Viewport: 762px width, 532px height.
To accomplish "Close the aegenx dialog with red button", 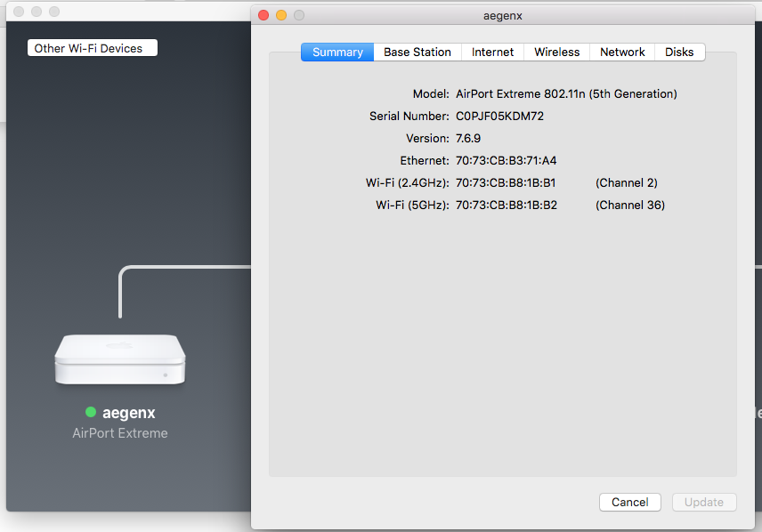I will pyautogui.click(x=263, y=15).
